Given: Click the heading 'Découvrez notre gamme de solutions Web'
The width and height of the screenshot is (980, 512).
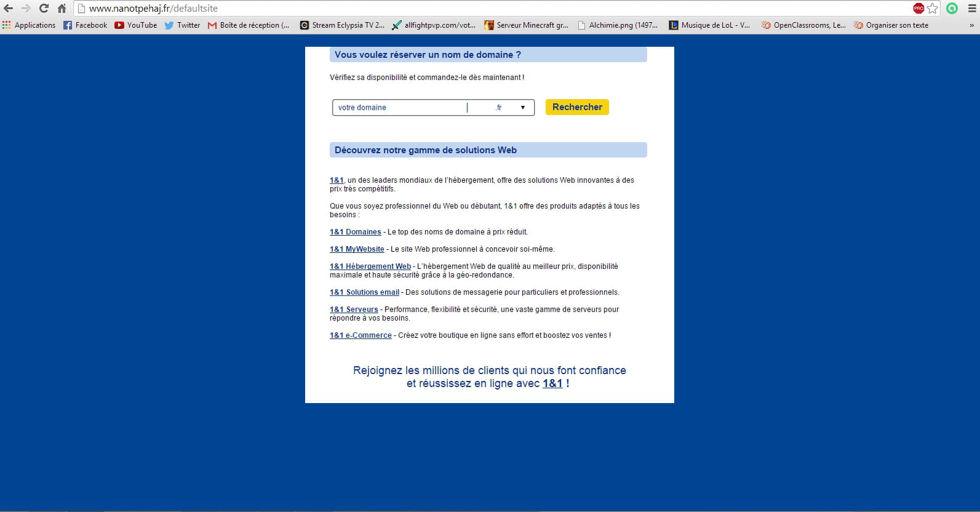Looking at the screenshot, I should [426, 150].
